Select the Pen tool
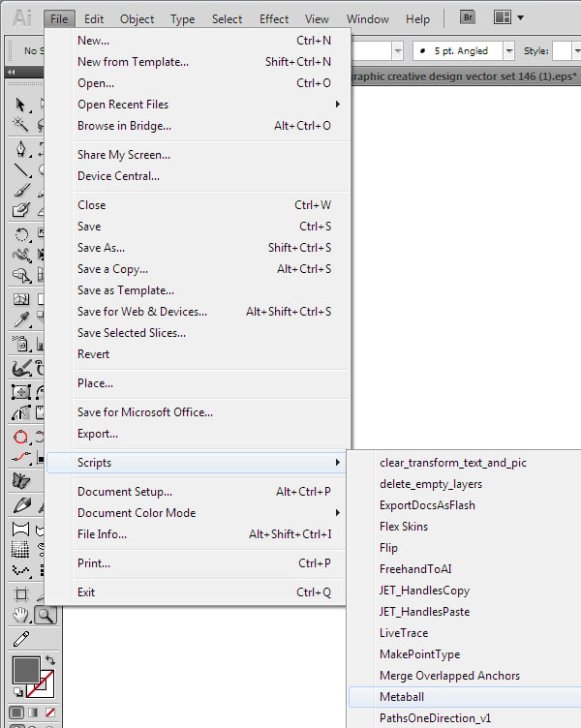 [21, 149]
